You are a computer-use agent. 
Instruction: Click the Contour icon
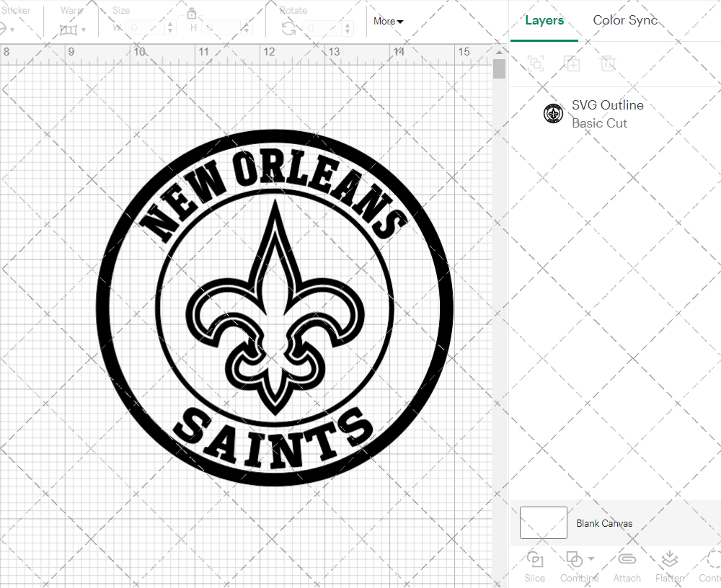click(x=712, y=560)
